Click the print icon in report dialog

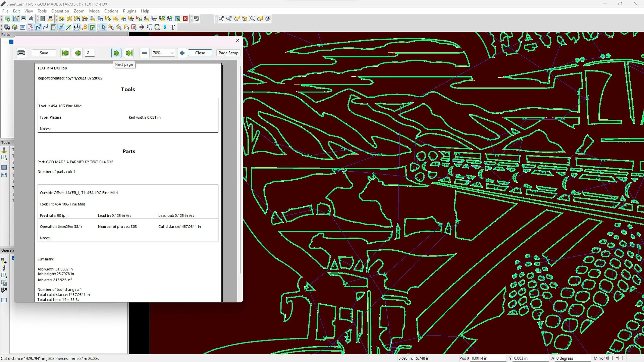pos(21,53)
